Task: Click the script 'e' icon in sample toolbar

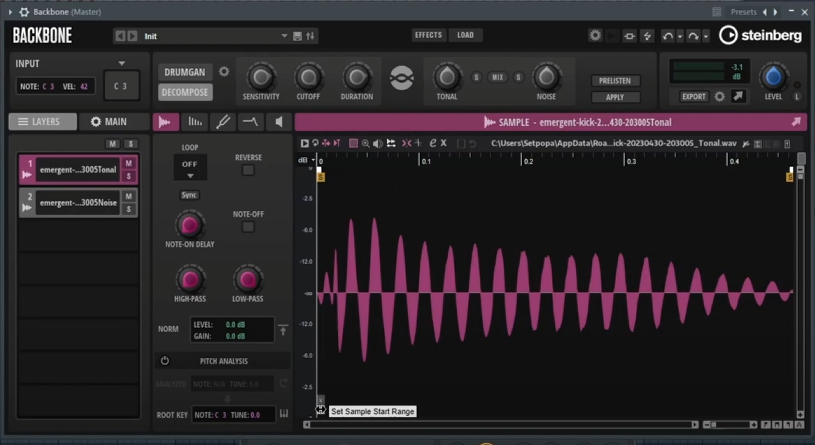Action: click(x=432, y=143)
